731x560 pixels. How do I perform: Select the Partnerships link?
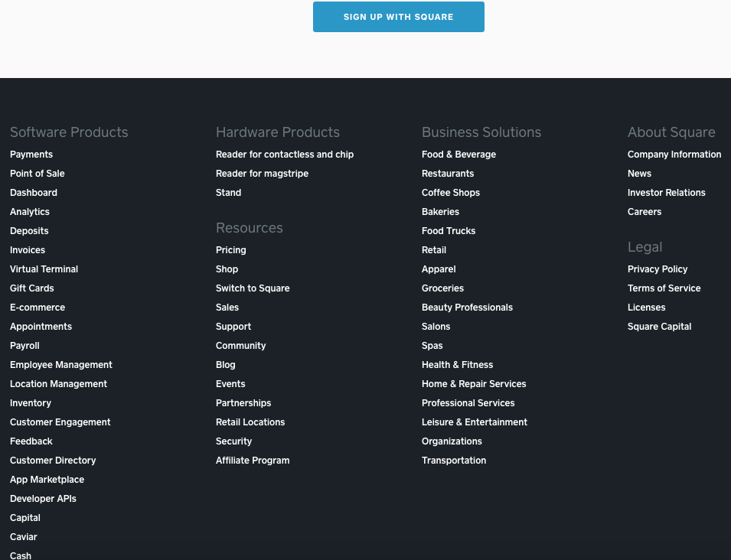[x=243, y=402]
